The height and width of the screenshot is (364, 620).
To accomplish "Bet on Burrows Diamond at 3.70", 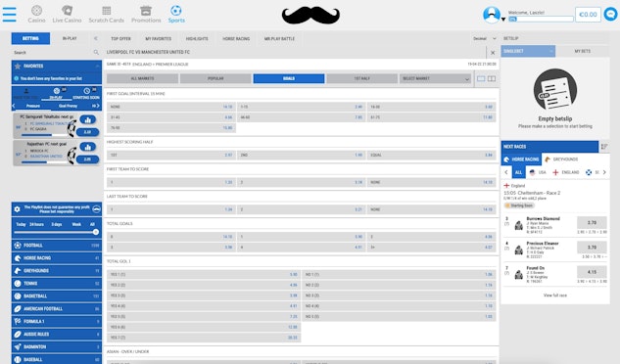I will pyautogui.click(x=592, y=222).
